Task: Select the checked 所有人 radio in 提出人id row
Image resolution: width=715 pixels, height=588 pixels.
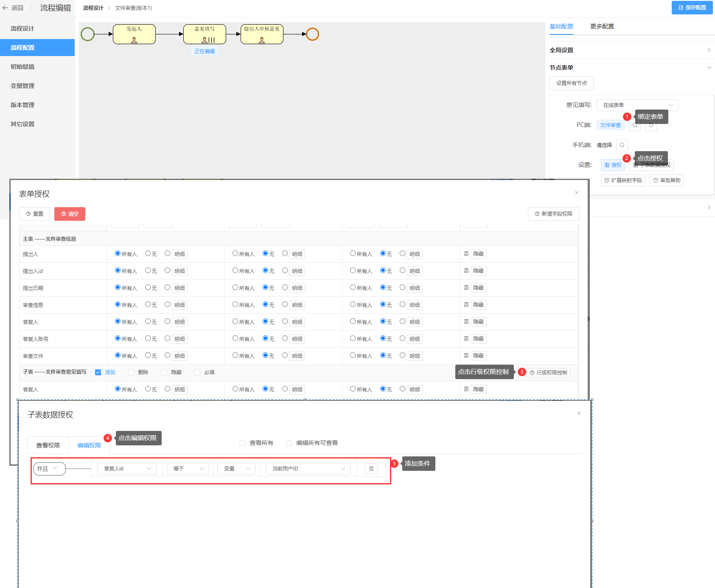Action: (x=118, y=270)
